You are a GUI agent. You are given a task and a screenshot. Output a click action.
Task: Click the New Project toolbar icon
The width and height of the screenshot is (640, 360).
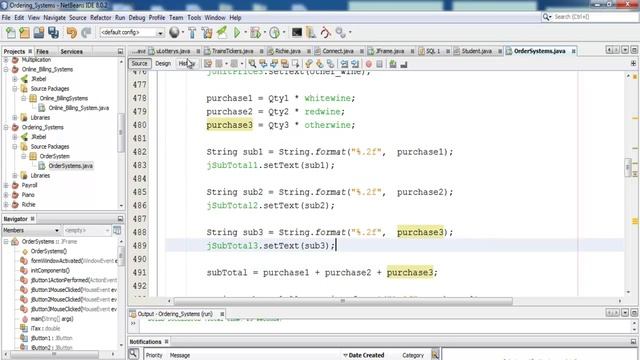[x=24, y=33]
